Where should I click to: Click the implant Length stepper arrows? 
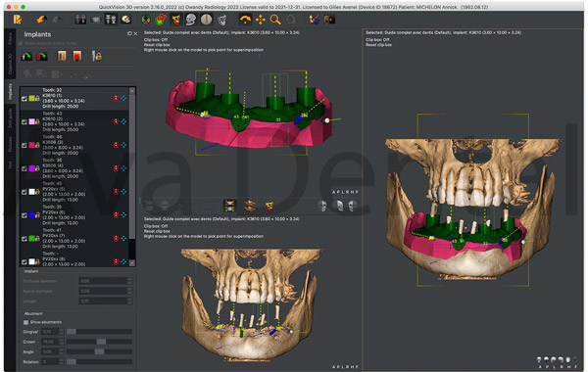[x=129, y=301]
